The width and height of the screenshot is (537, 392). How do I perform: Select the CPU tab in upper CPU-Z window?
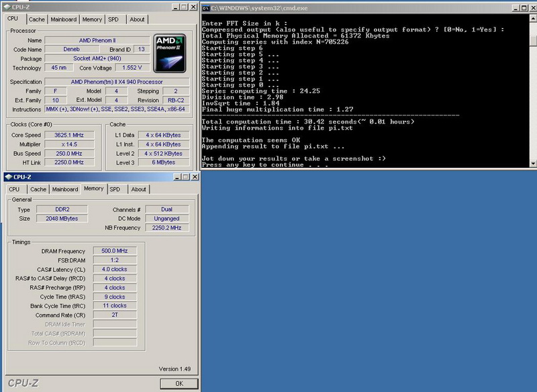13,19
